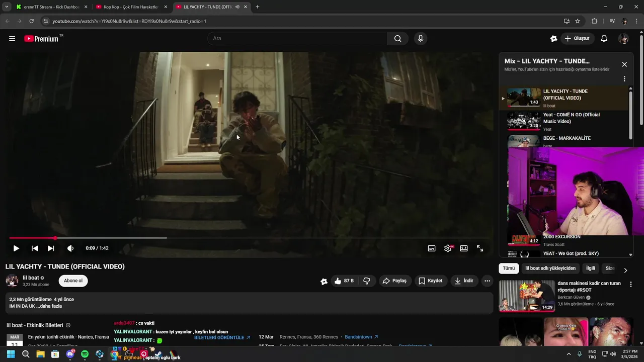Open the Etkinlik Biletleri info icon

click(68, 325)
